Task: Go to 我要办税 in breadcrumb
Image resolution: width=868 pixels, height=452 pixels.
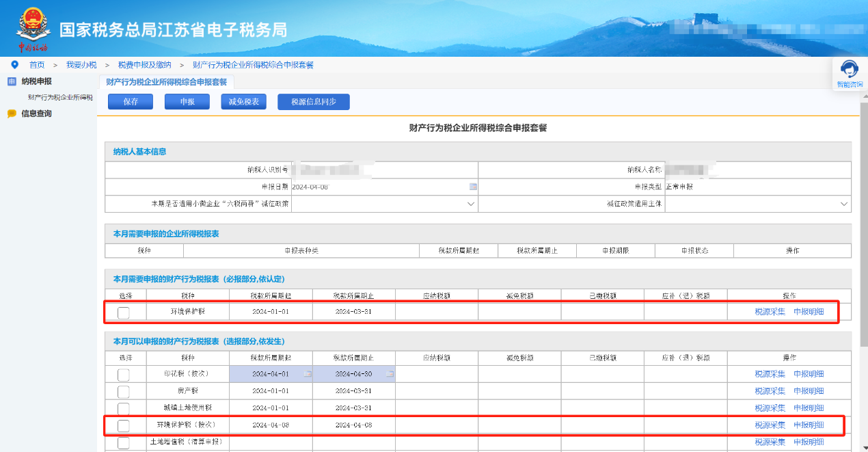Action: pos(81,65)
